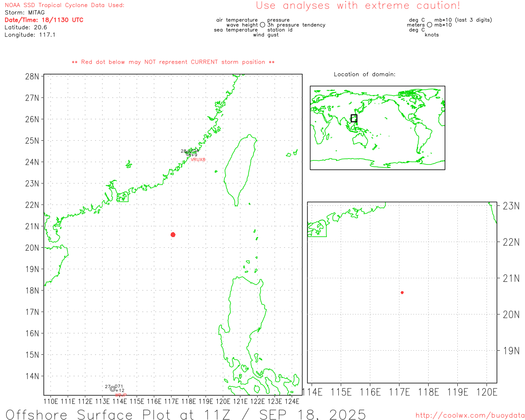Image resolution: width=525 pixels, height=420 pixels.
Task: Click the red storm dot on the main map
Action: pos(173,235)
